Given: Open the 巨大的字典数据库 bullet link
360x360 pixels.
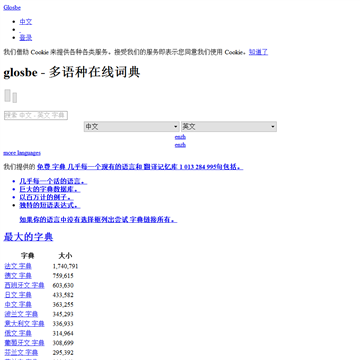Looking at the screenshot, I should coord(50,189).
